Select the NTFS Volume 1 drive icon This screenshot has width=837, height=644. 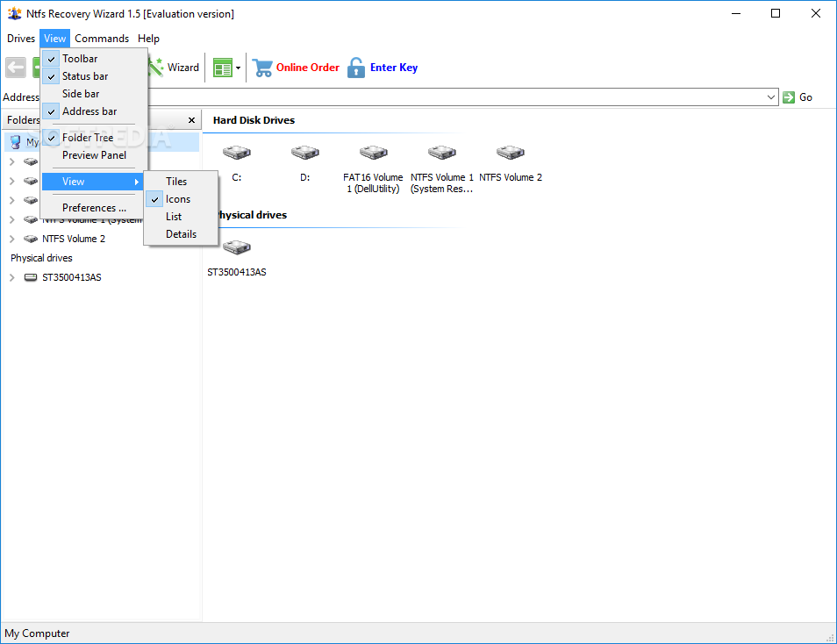point(441,153)
